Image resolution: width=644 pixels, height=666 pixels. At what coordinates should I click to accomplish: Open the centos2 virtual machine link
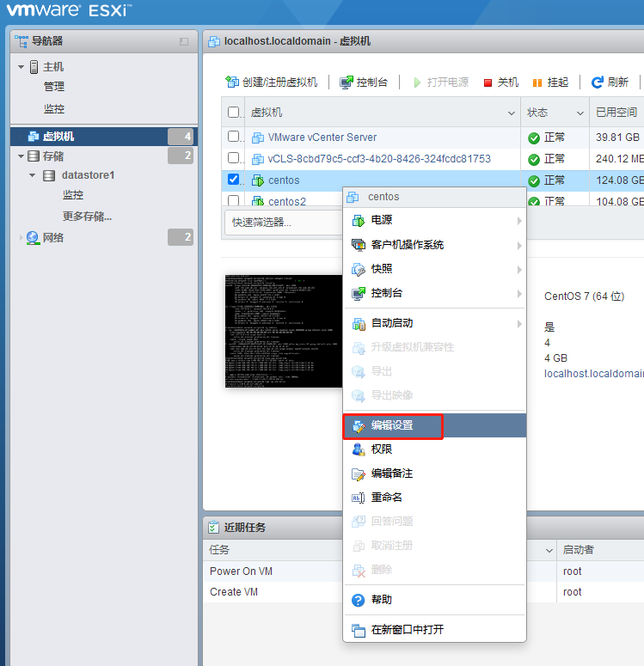click(x=287, y=202)
